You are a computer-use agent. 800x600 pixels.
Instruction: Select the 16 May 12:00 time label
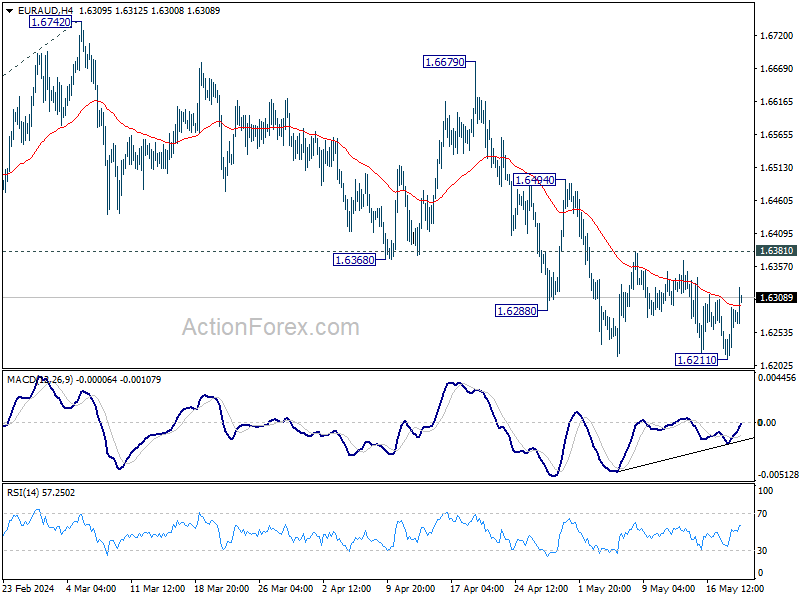pos(735,588)
